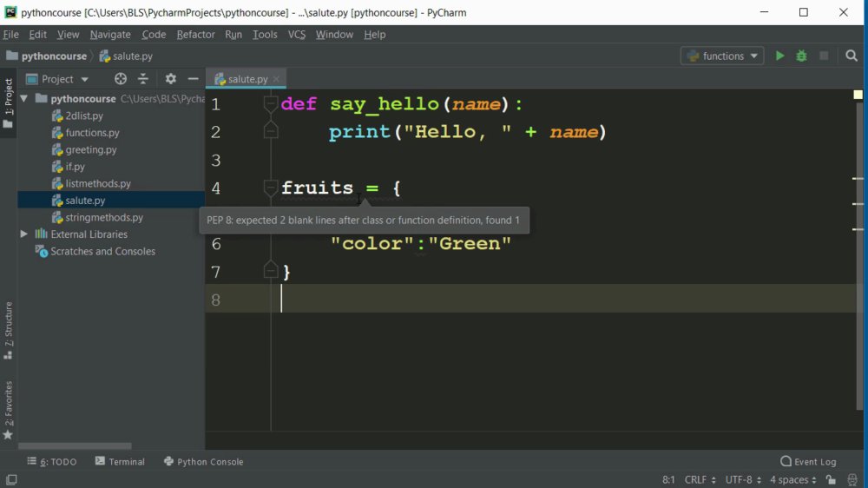Image resolution: width=868 pixels, height=488 pixels.
Task: Open the Navigate menu
Action: 110,35
